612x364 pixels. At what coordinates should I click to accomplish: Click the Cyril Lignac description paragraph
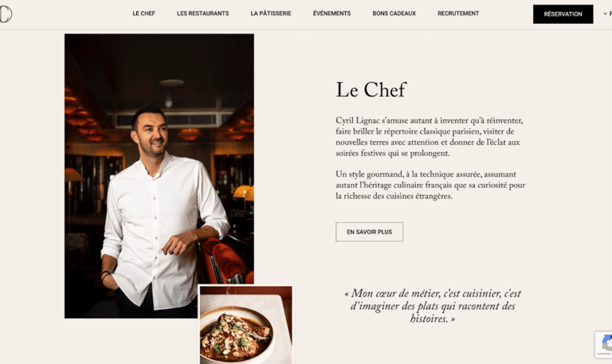click(430, 137)
